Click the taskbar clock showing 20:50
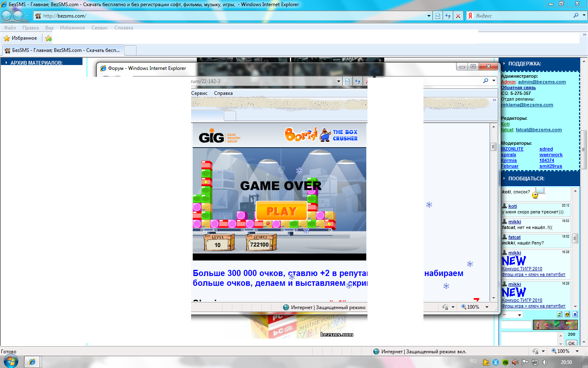The image size is (588, 368). pos(566,362)
